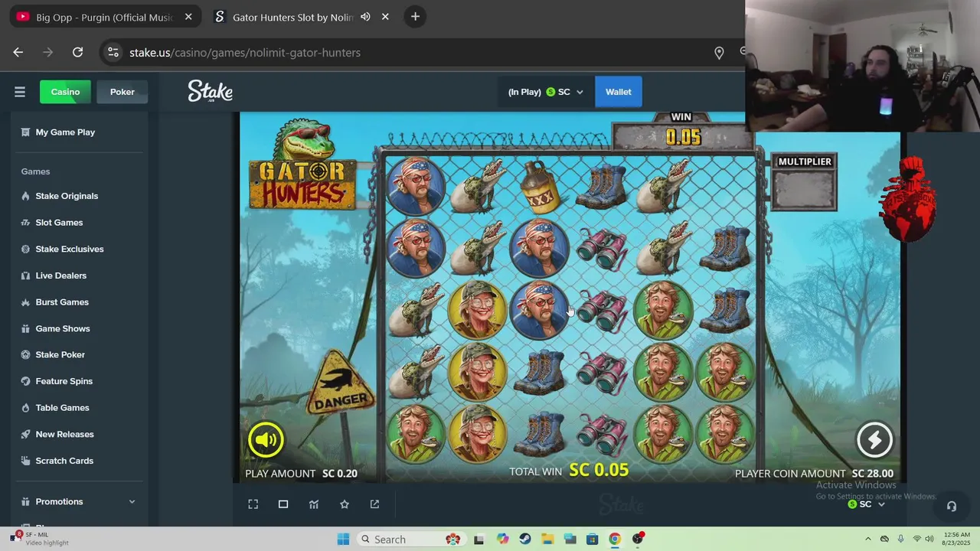This screenshot has height=551, width=980.
Task: Click the Stake logo in header
Action: click(x=210, y=92)
